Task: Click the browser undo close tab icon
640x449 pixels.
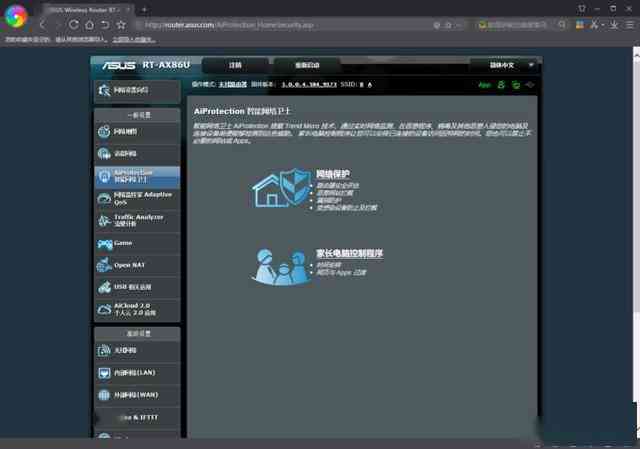Action: click(105, 25)
